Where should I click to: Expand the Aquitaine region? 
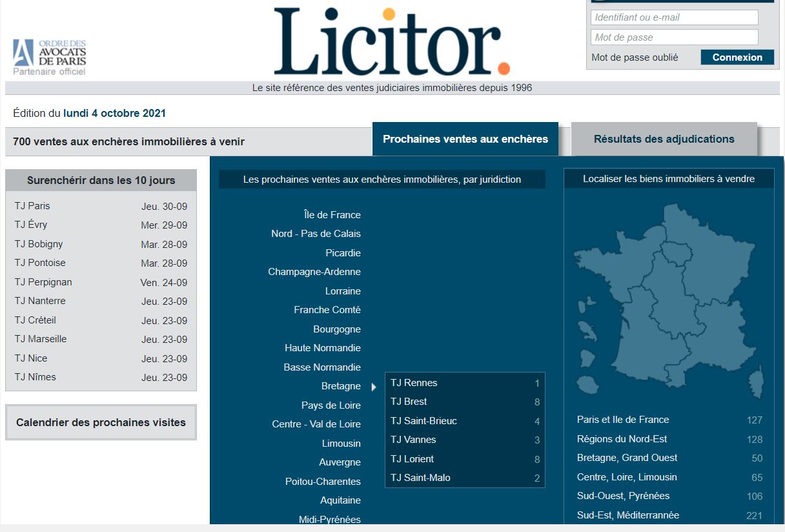pos(340,500)
